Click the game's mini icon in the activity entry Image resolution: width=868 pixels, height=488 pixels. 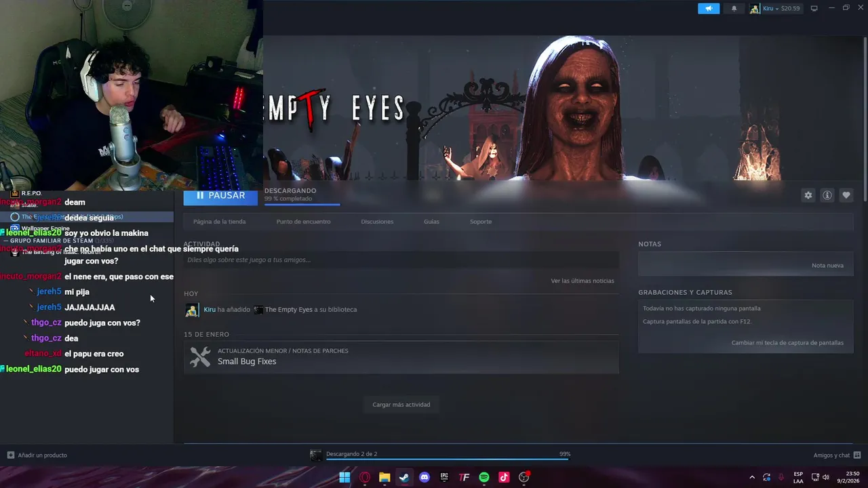(258, 310)
